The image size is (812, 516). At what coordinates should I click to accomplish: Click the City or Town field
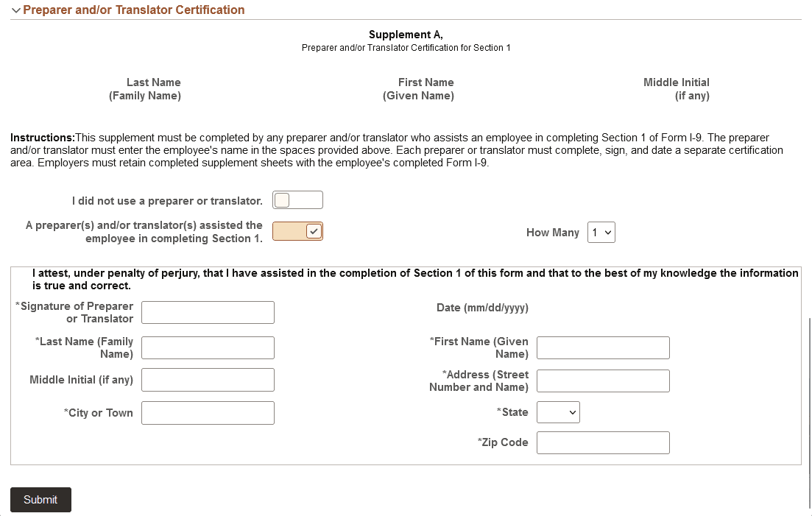click(x=208, y=412)
